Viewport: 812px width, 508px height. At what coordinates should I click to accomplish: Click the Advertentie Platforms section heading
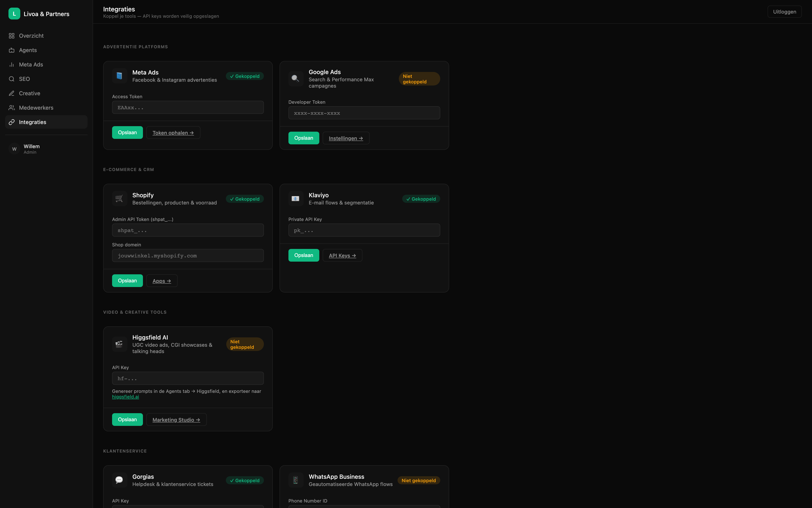(136, 47)
